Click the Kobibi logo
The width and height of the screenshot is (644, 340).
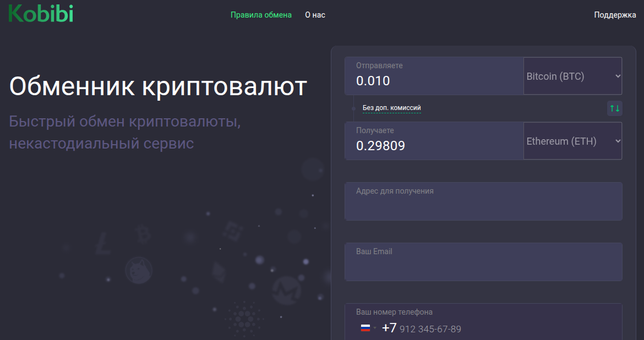(x=41, y=14)
